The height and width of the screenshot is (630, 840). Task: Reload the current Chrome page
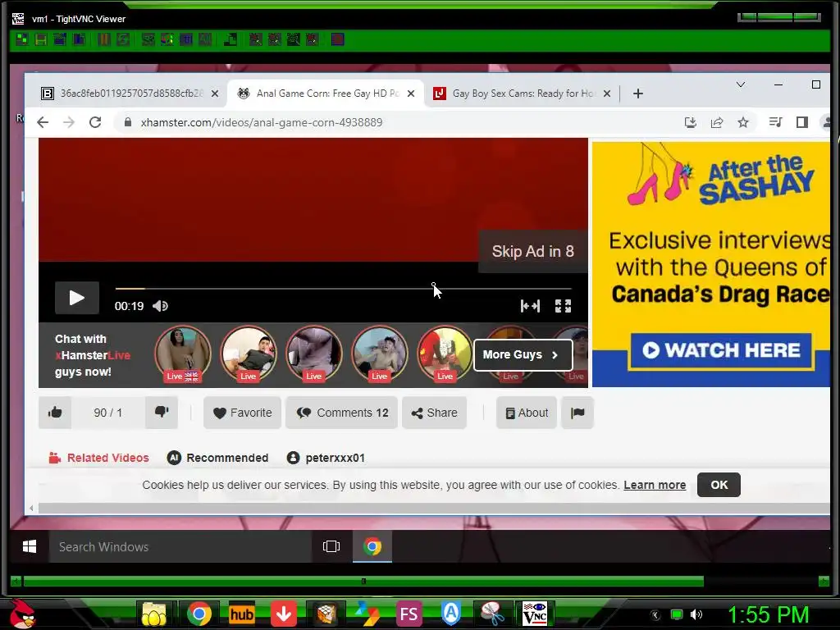(95, 122)
